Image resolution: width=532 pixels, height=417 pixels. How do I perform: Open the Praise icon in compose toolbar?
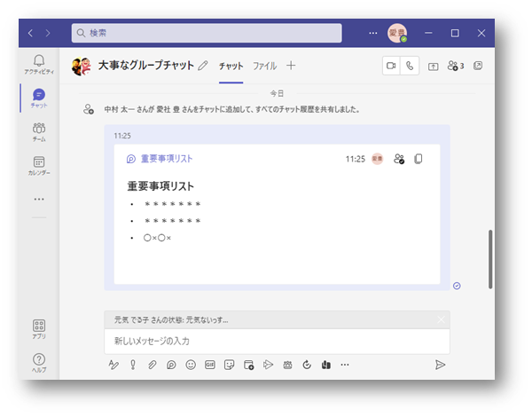point(287,365)
